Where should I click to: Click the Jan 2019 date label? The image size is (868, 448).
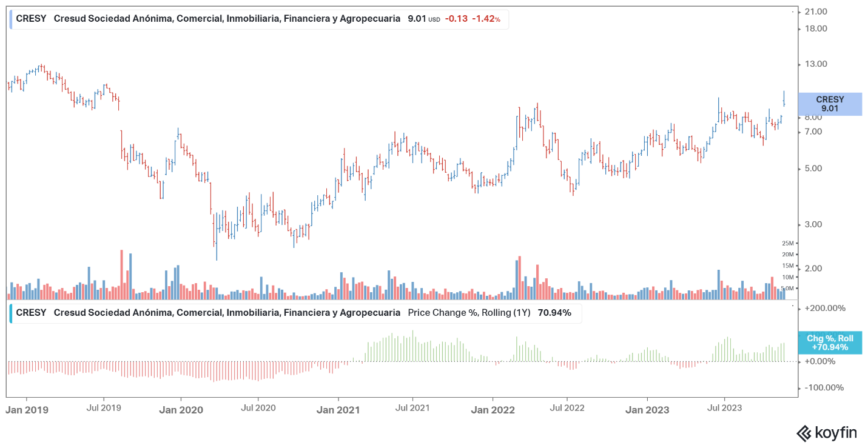[x=27, y=410]
